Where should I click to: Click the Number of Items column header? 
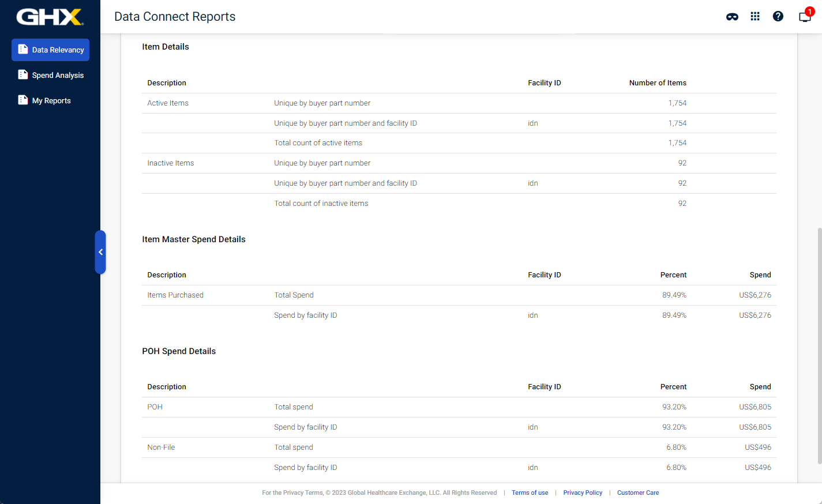coord(658,83)
